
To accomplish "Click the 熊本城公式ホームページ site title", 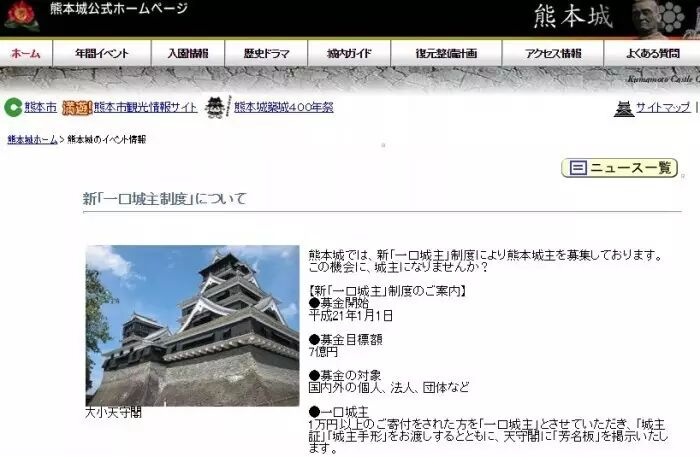I will pyautogui.click(x=119, y=8).
